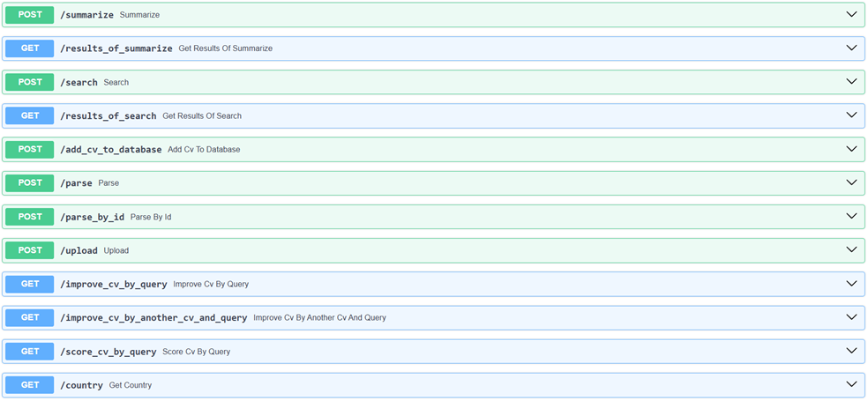Click the GET badge for /improve_cv_by_query
The image size is (868, 401).
30,285
